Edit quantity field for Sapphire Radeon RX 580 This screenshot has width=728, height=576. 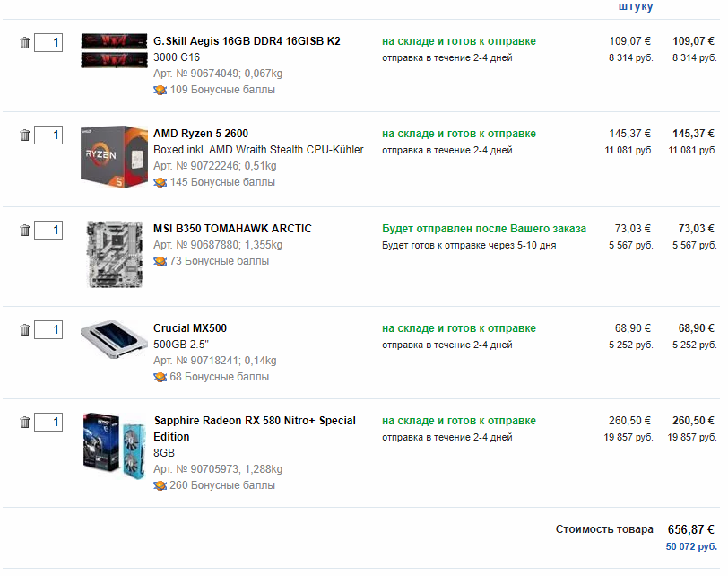point(48,423)
